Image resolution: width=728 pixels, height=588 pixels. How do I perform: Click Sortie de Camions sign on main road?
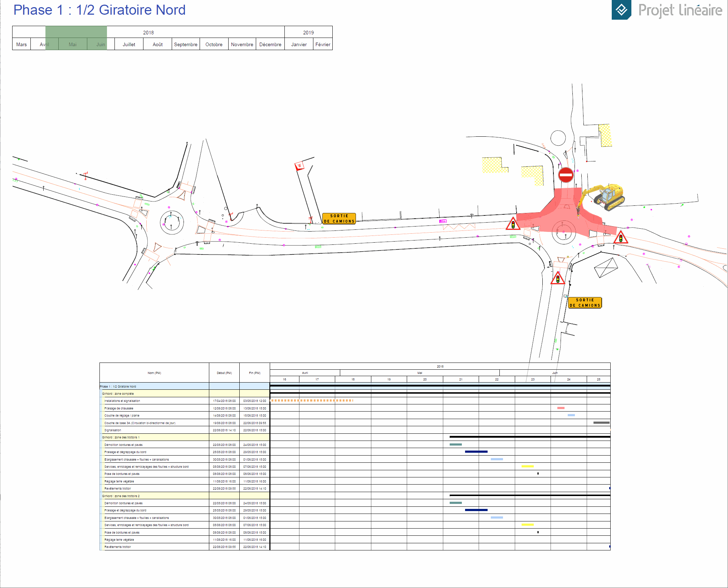click(x=339, y=219)
